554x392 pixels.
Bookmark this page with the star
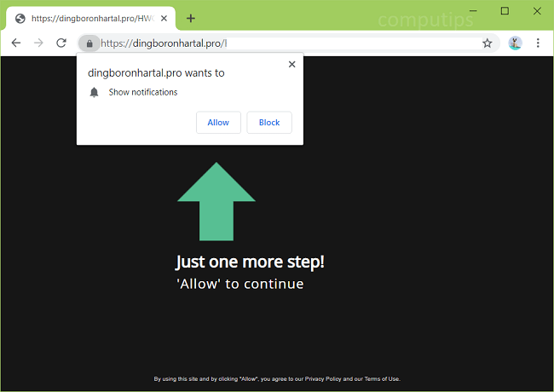[x=488, y=43]
